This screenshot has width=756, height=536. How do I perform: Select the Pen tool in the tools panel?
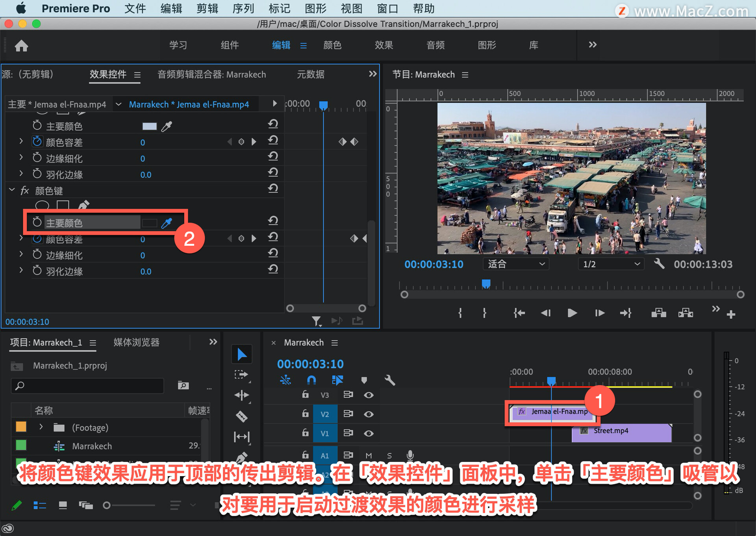242,457
